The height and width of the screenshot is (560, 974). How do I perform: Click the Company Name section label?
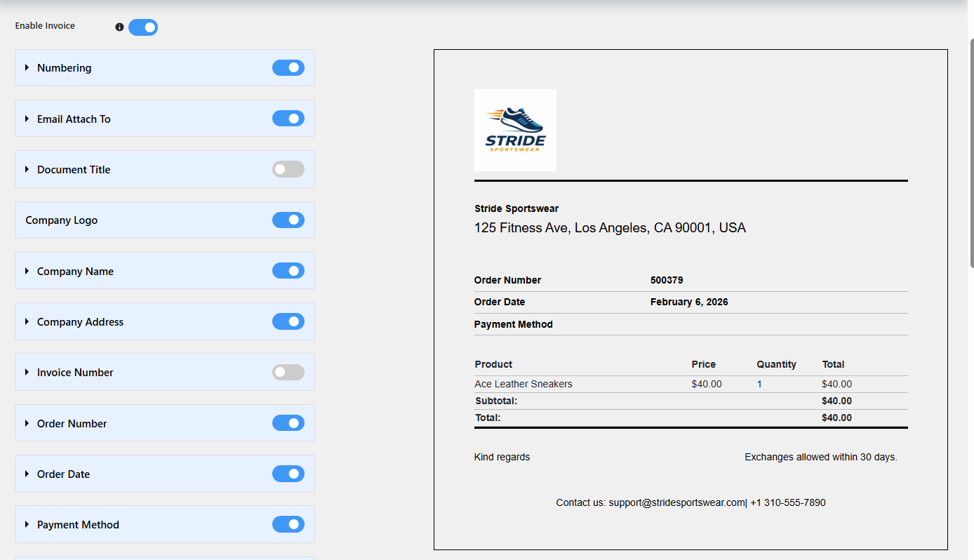75,272
